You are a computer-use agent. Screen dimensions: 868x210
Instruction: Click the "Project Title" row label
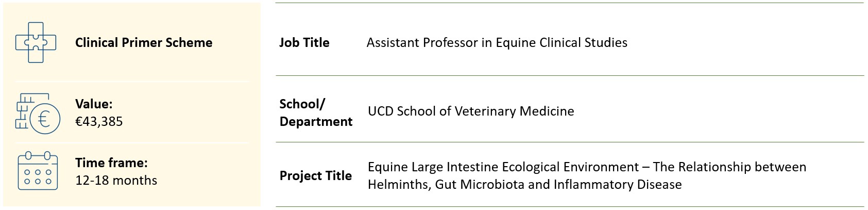(x=315, y=176)
